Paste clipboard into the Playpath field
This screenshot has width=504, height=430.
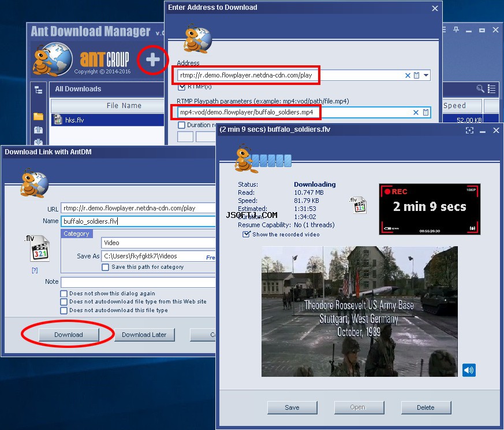click(425, 112)
